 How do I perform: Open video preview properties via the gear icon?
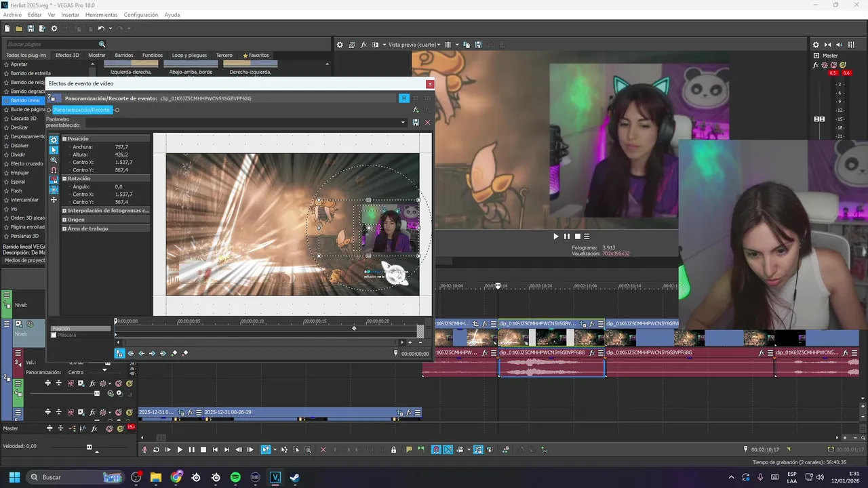click(x=340, y=45)
